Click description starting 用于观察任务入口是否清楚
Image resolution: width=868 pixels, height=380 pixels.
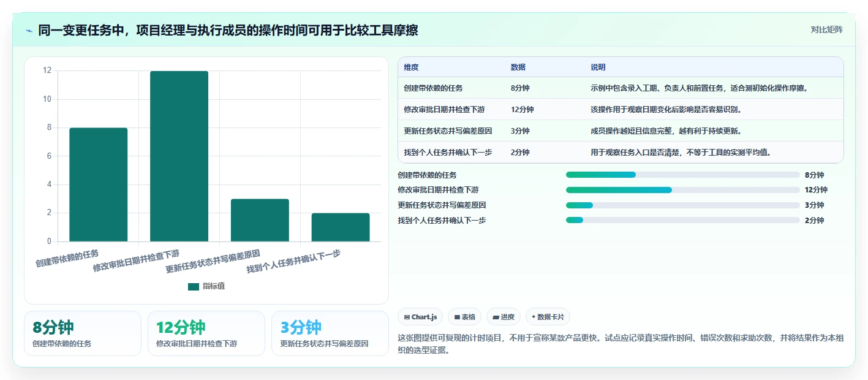point(681,153)
